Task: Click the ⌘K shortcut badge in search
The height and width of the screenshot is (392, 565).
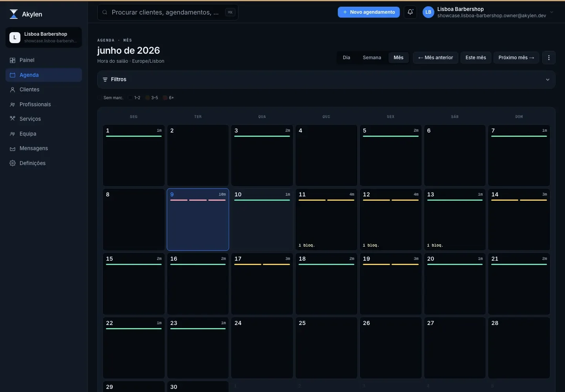Action: pos(230,12)
